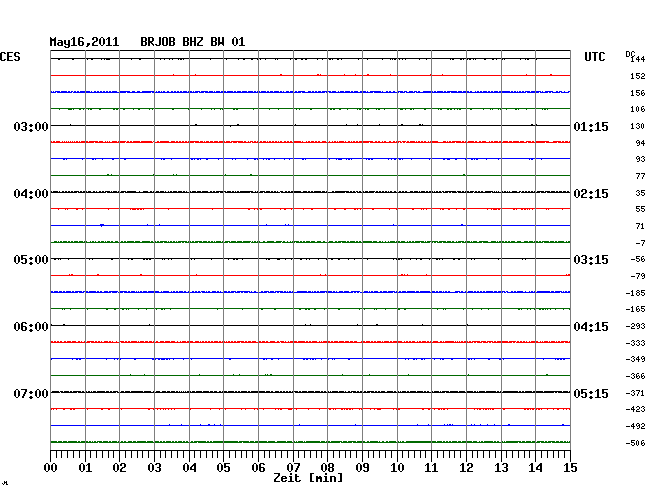Click the DC offset value -492
Screen dimensions: 650x494
click(x=635, y=426)
